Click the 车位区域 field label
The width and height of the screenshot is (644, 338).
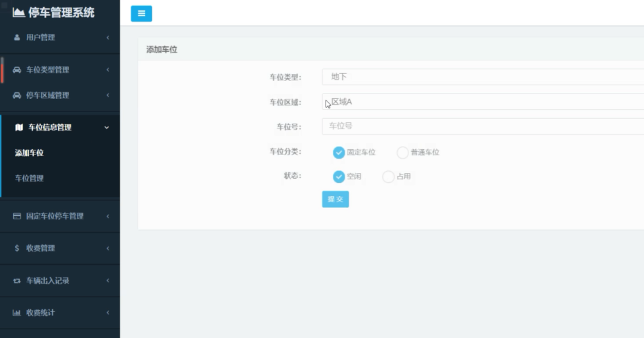point(286,103)
